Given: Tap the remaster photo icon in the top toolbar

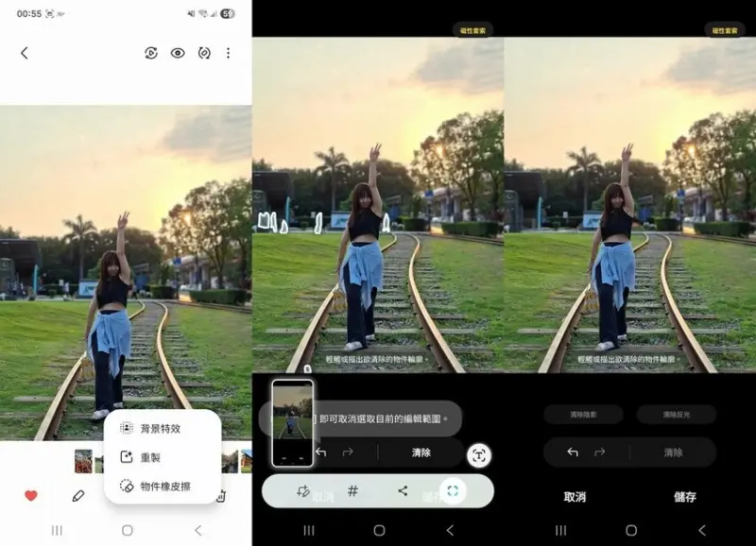Looking at the screenshot, I should click(x=151, y=53).
